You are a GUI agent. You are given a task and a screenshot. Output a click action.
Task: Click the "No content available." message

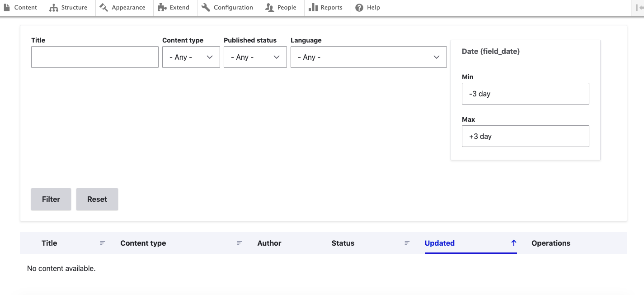[61, 268]
